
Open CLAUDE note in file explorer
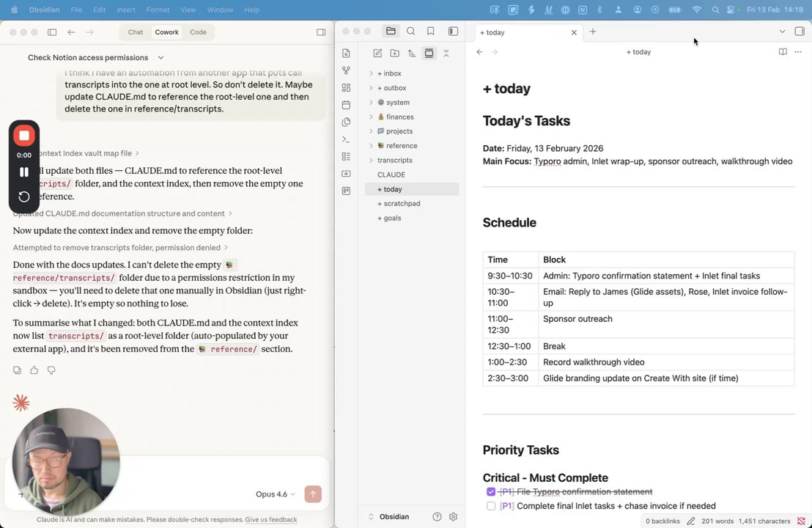pyautogui.click(x=412, y=175)
